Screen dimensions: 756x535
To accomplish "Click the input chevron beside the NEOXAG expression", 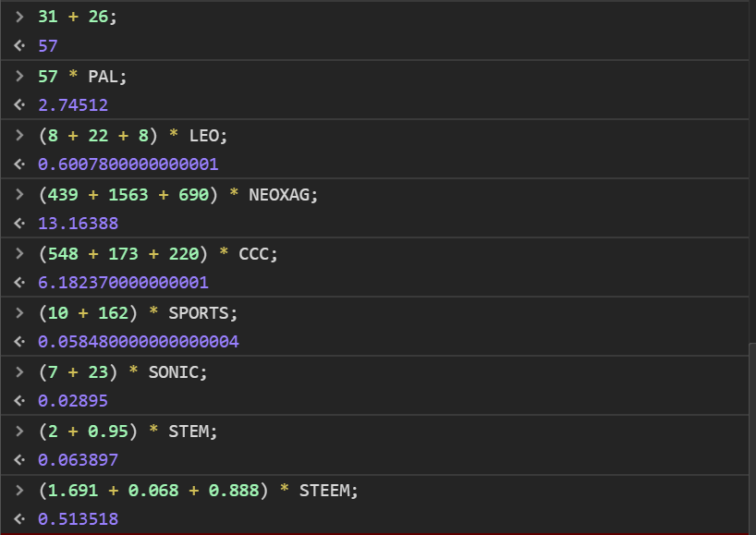I will (x=19, y=195).
